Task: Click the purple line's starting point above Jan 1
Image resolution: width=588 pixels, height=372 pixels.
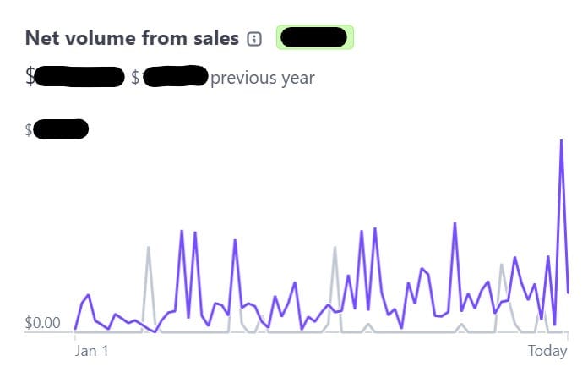Action: (x=75, y=329)
